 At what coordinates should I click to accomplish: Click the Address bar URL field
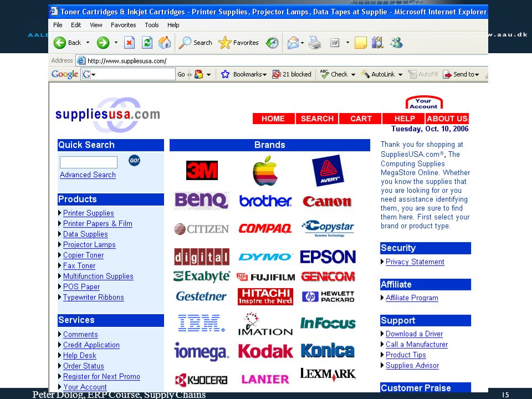pyautogui.click(x=282, y=61)
